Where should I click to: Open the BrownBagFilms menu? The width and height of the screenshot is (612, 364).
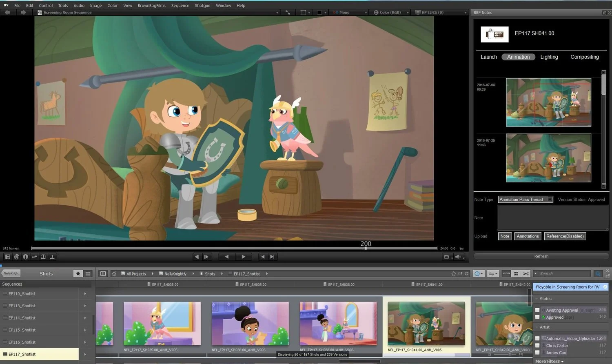click(151, 6)
